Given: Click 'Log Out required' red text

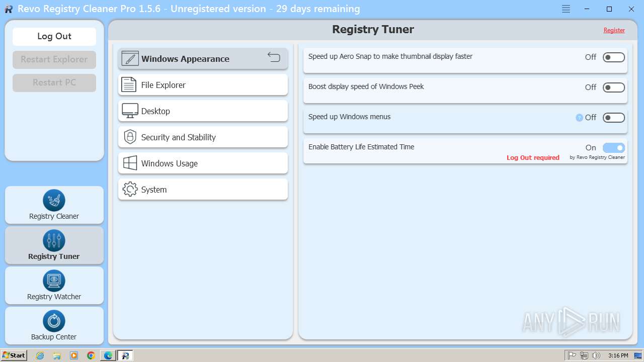Looking at the screenshot, I should click(533, 157).
